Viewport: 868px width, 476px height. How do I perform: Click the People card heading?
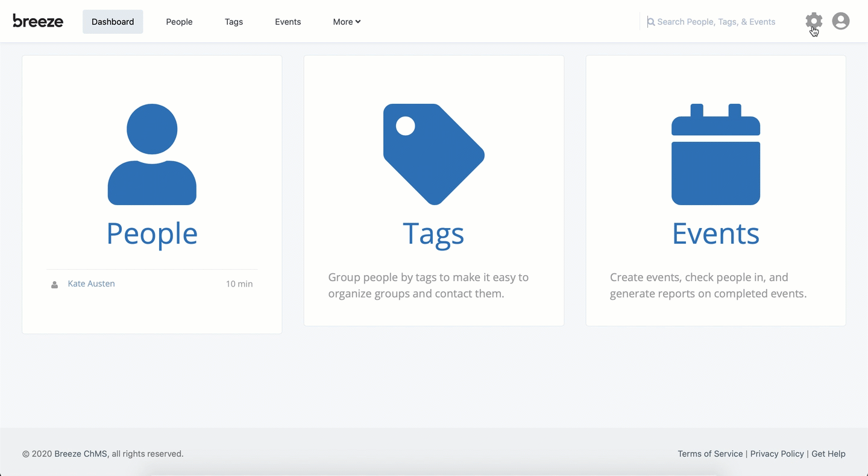point(152,233)
